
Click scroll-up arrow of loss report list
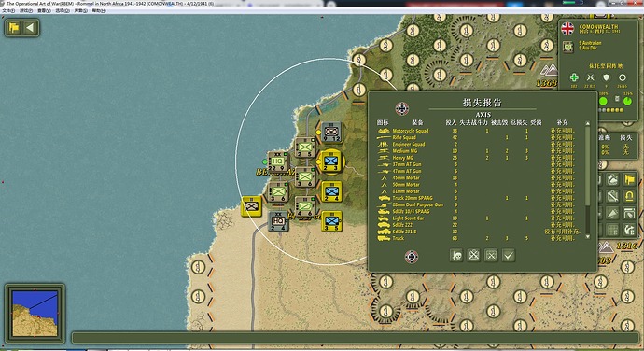tap(588, 123)
